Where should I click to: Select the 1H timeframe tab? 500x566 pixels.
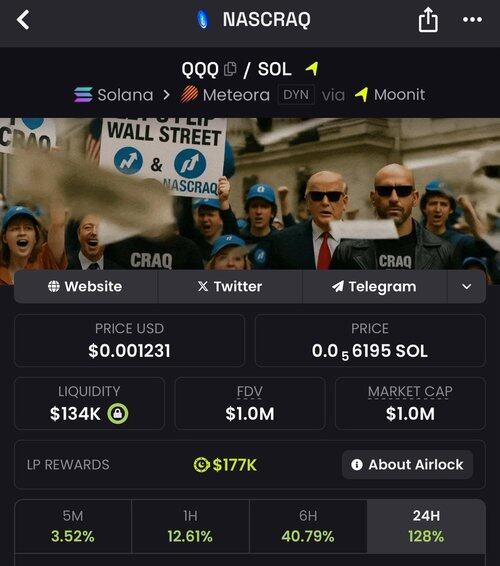(190, 526)
